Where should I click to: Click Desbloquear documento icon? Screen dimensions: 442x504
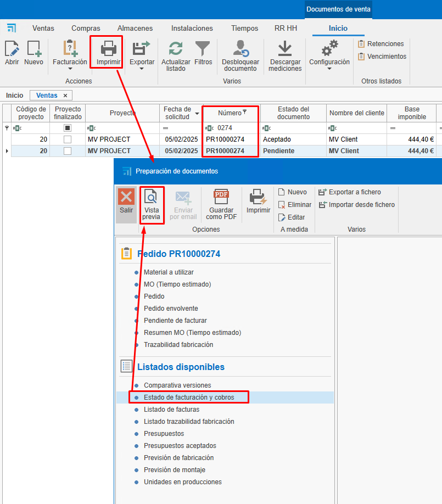[x=240, y=49]
